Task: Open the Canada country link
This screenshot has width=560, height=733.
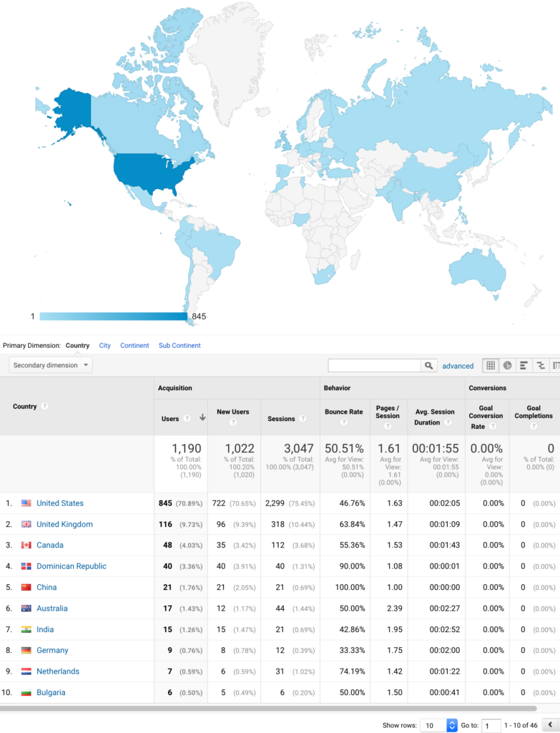Action: pos(50,545)
